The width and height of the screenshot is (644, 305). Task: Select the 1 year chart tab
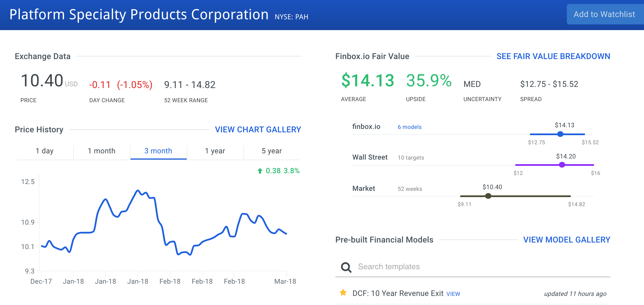point(215,151)
